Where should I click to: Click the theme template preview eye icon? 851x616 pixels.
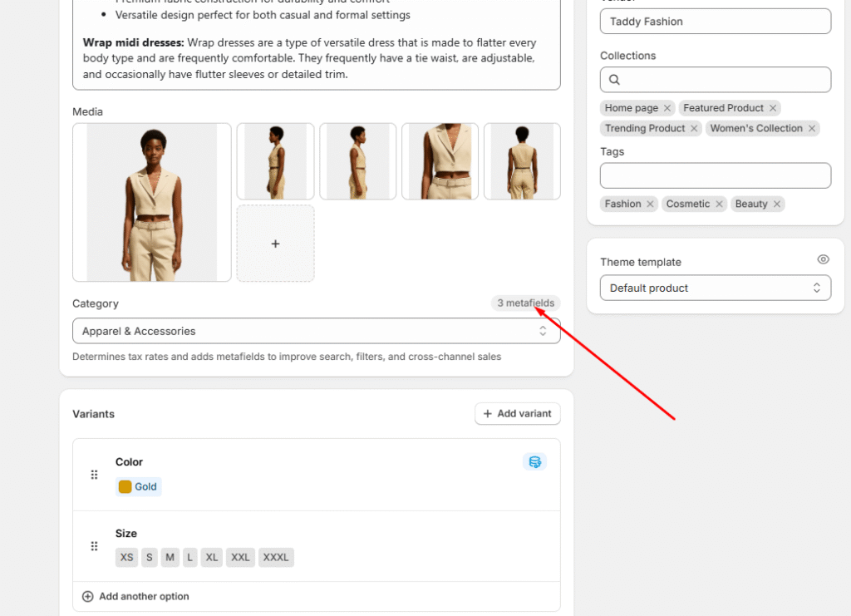click(x=823, y=259)
